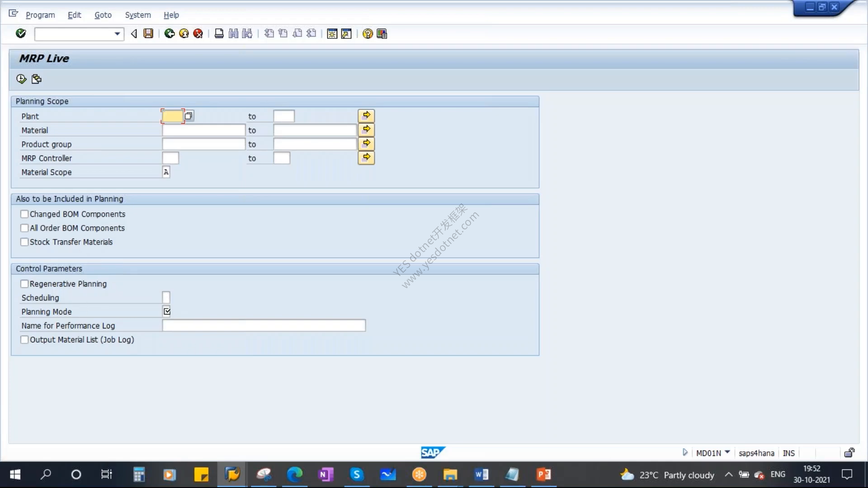Open the Help menu
This screenshot has height=488, width=868.
point(171,15)
